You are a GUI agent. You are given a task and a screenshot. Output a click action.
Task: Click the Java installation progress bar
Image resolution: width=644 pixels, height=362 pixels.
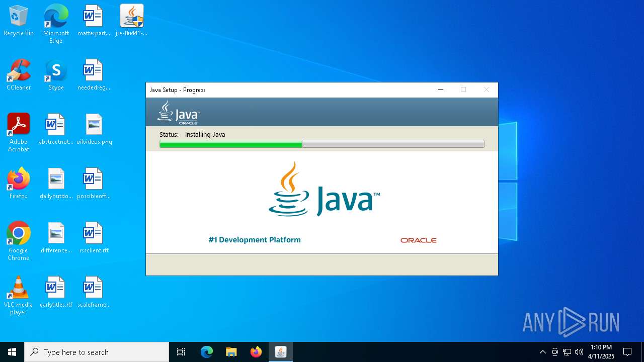point(322,144)
